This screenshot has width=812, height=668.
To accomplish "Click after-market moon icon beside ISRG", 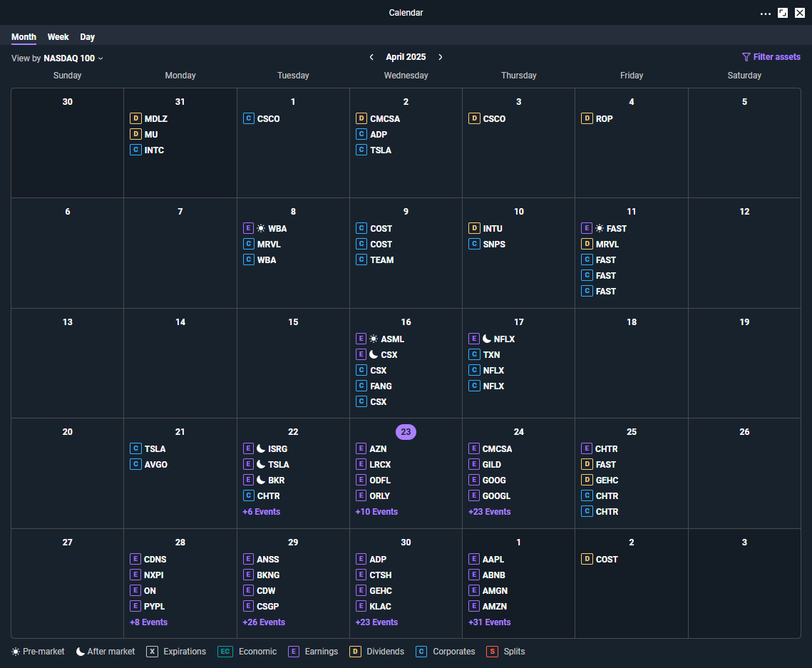I will (261, 448).
